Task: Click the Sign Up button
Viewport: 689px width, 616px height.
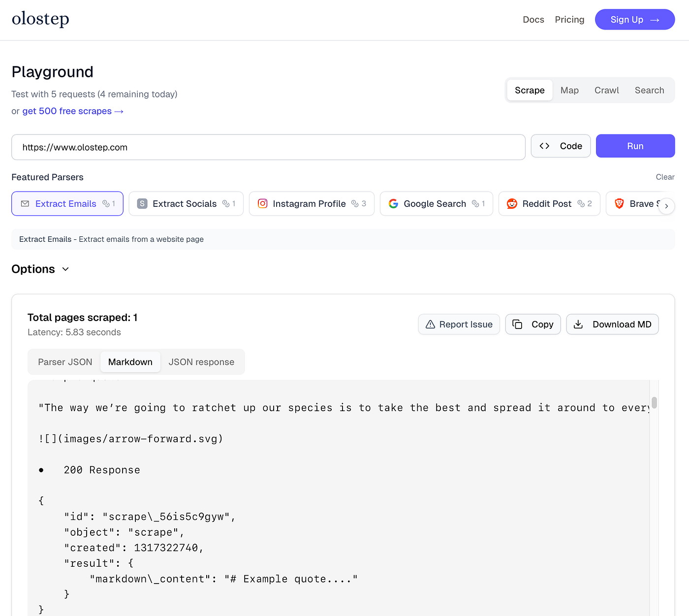Action: point(635,20)
